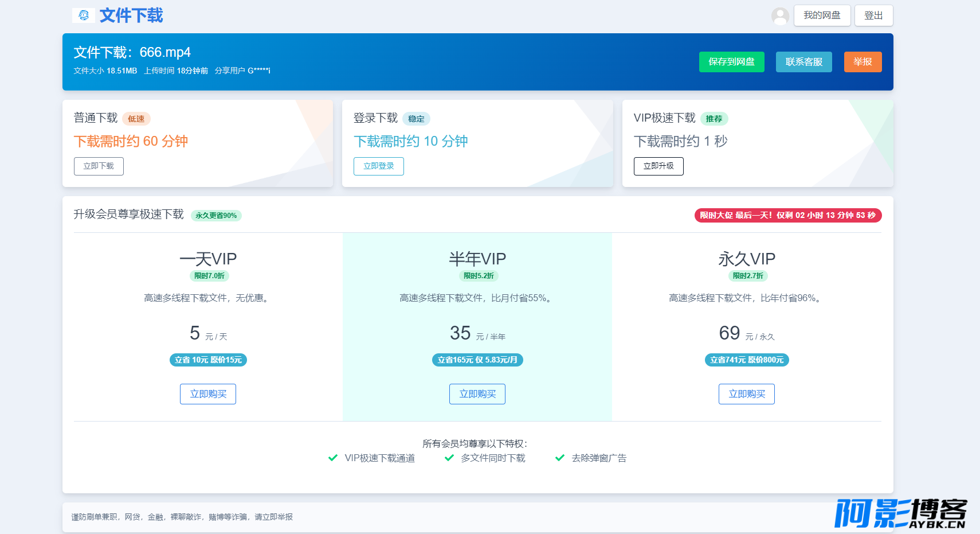The width and height of the screenshot is (980, 534).
Task: Click the 推荐 badge next to VIP极速下载
Action: 714,119
